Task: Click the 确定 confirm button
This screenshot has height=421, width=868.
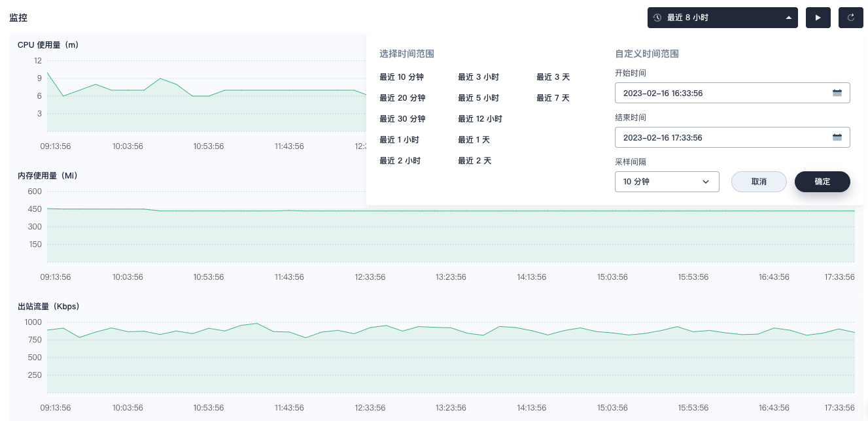Action: click(x=822, y=182)
